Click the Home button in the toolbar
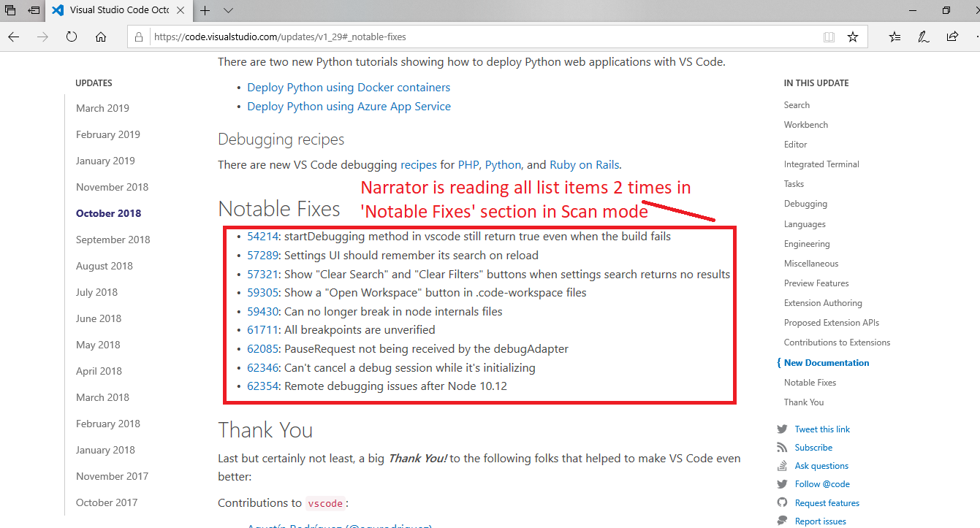980x528 pixels. 101,37
